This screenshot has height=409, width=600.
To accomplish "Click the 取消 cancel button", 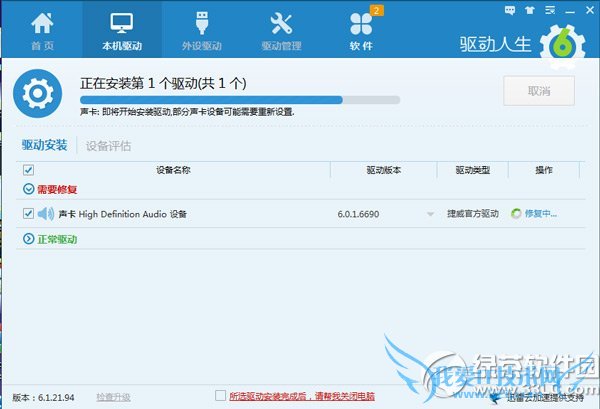I will [539, 91].
